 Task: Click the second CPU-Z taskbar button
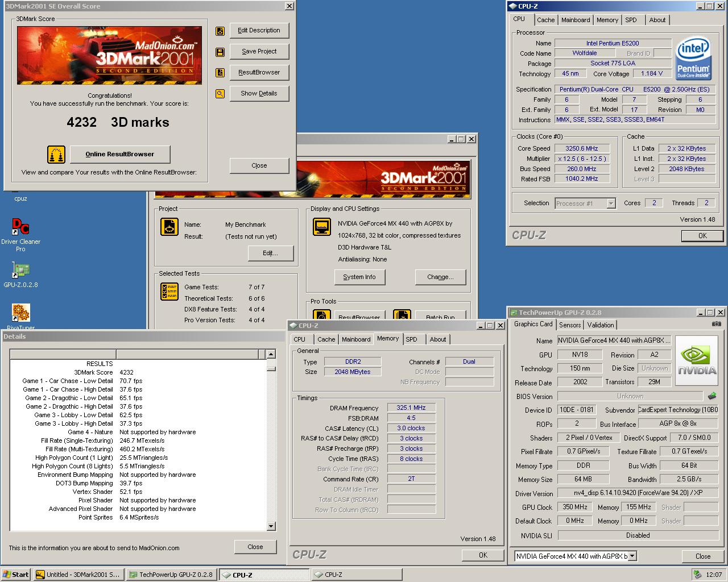[356, 575]
